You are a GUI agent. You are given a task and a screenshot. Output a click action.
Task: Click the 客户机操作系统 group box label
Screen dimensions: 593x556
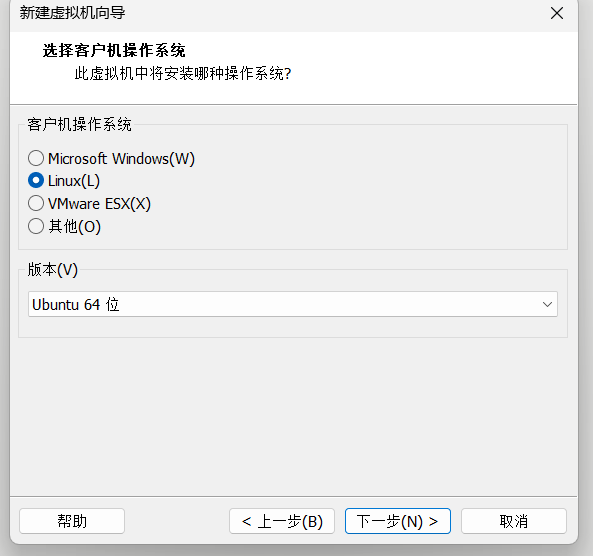coord(79,124)
